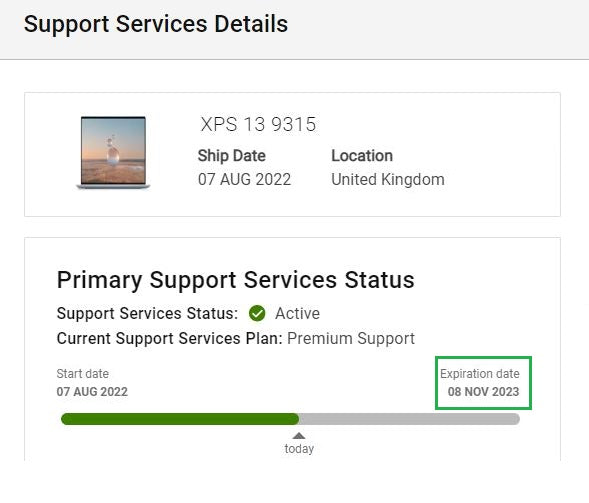Select the 07 AUG 2022 start date
The width and height of the screenshot is (589, 503).
click(x=92, y=392)
